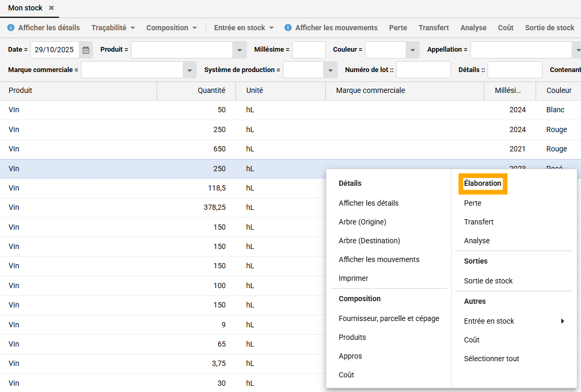
Task: Expand the Produit filter dropdown arrow
Action: click(239, 50)
